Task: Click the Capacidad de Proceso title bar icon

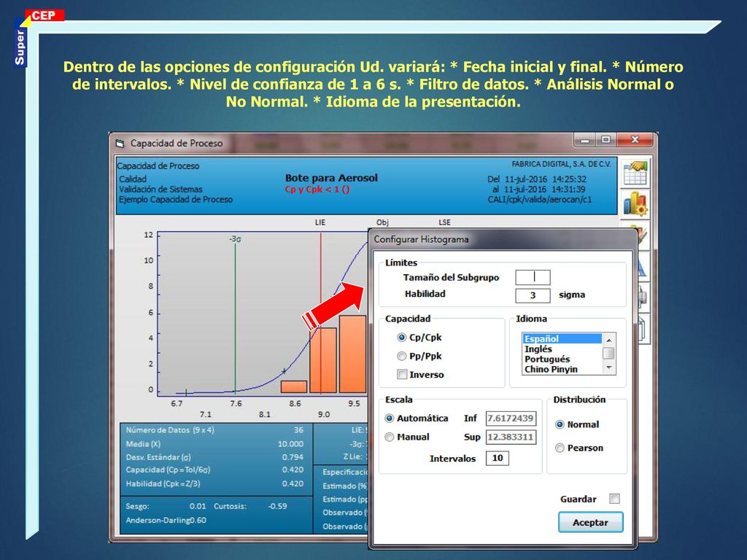Action: pos(120,144)
